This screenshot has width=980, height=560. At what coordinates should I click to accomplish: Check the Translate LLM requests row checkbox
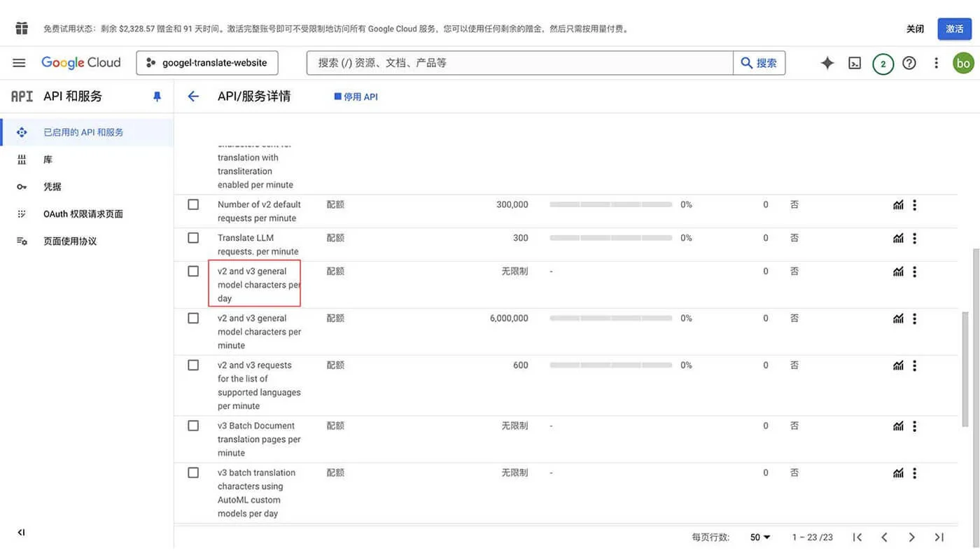tap(193, 237)
